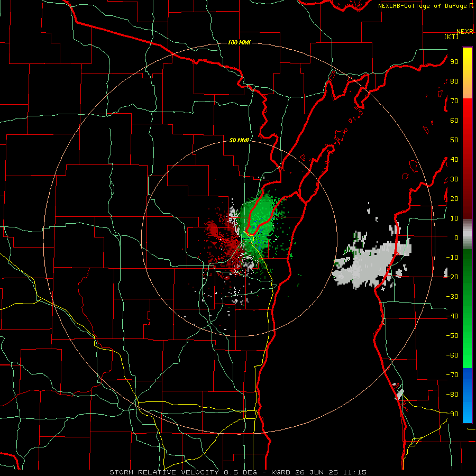Click the 0 knot legend value
The image size is (476, 476).
tap(456, 237)
